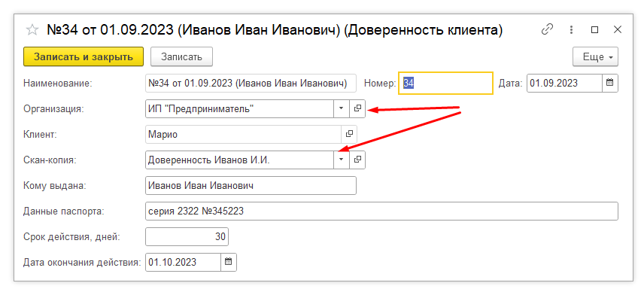Click the Дата окончания действия label
Viewport: 644px width, 289px height.
point(83,262)
